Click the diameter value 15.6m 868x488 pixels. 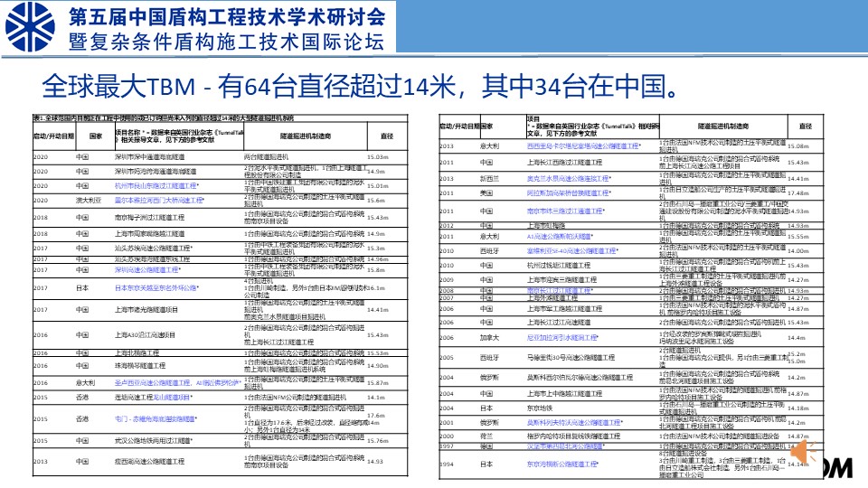pyautogui.click(x=376, y=201)
